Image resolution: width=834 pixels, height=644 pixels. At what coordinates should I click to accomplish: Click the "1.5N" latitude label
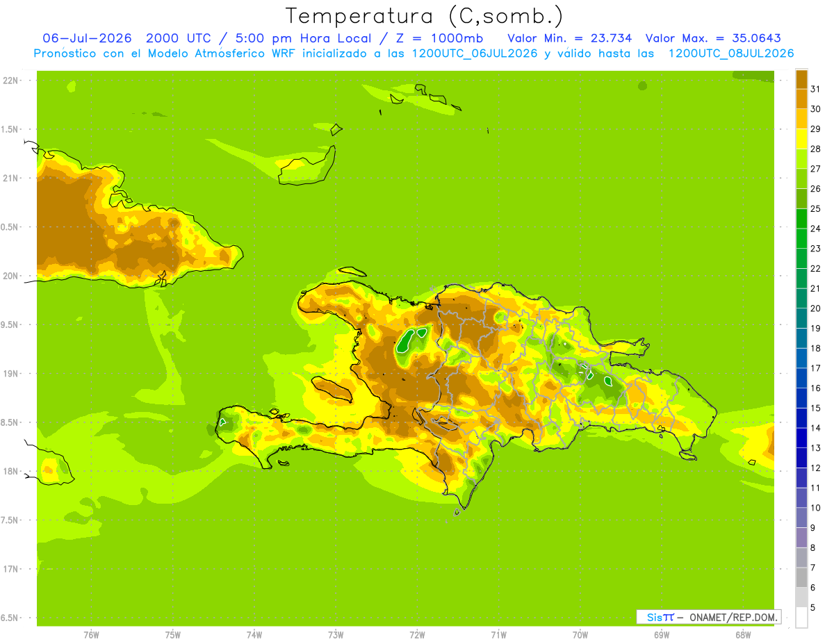10,129
